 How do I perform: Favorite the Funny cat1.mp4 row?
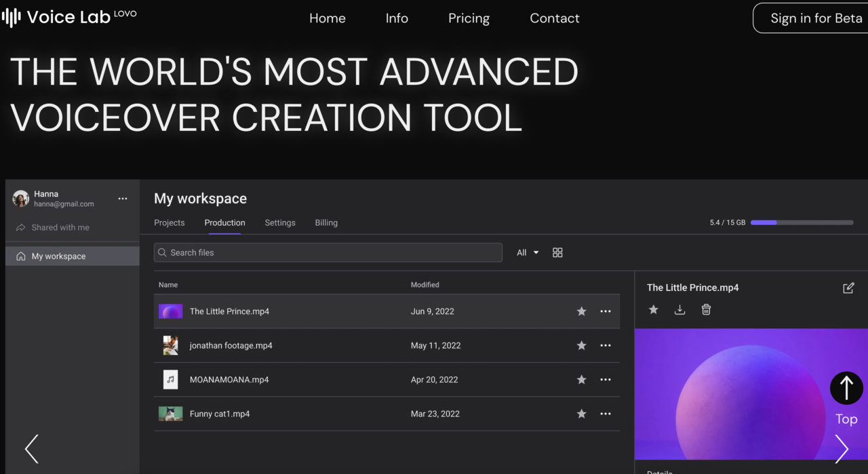[581, 414]
